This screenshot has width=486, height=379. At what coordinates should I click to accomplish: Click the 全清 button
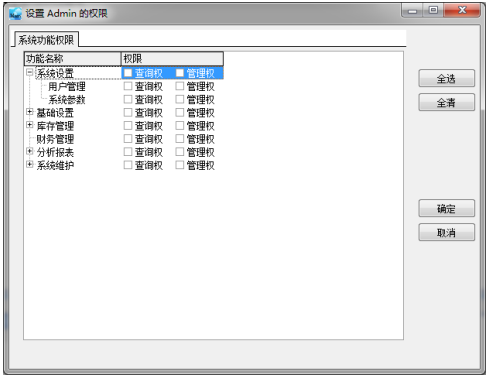[446, 103]
